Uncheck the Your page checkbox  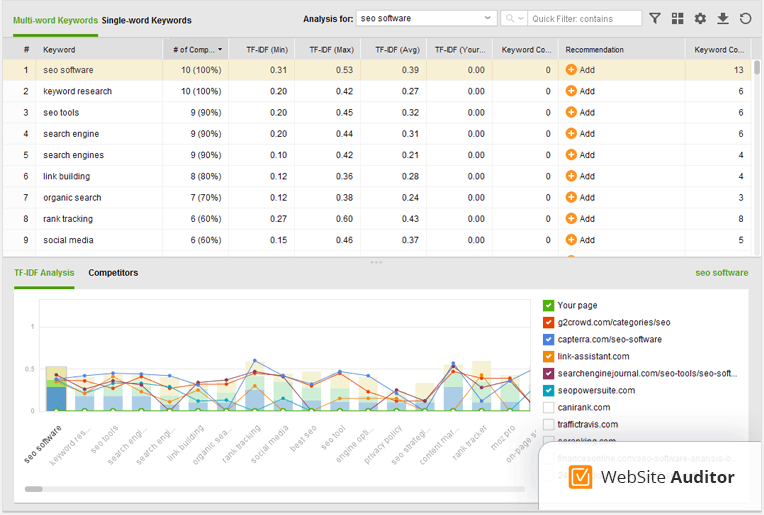click(x=548, y=305)
